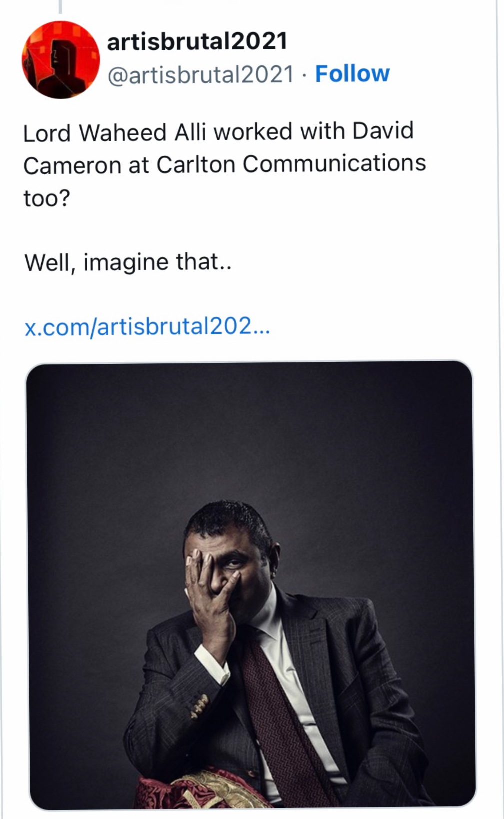Click the red and gold cushion in photo

tap(200, 790)
